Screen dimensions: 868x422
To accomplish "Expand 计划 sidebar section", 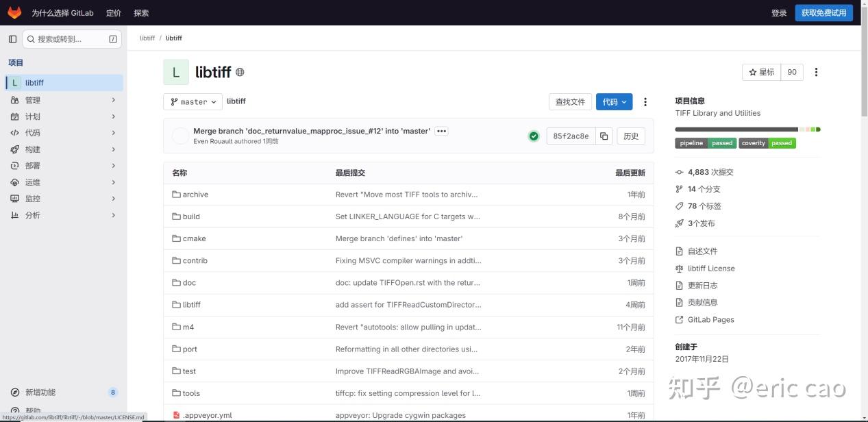I will pos(63,116).
